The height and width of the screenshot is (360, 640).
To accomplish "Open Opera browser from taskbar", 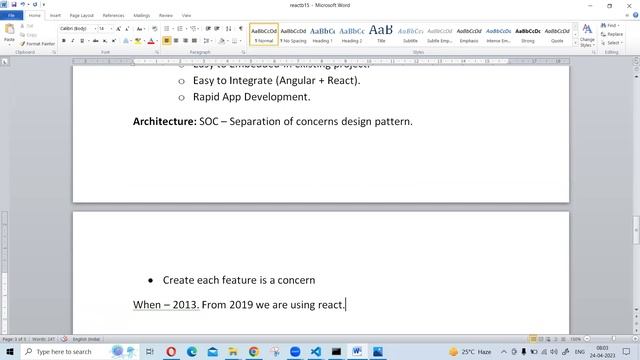I will pyautogui.click(x=171, y=351).
